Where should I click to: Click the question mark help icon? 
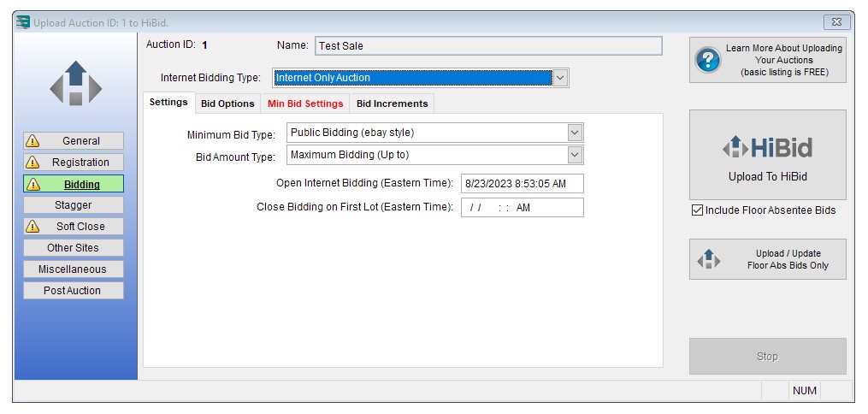pyautogui.click(x=707, y=60)
